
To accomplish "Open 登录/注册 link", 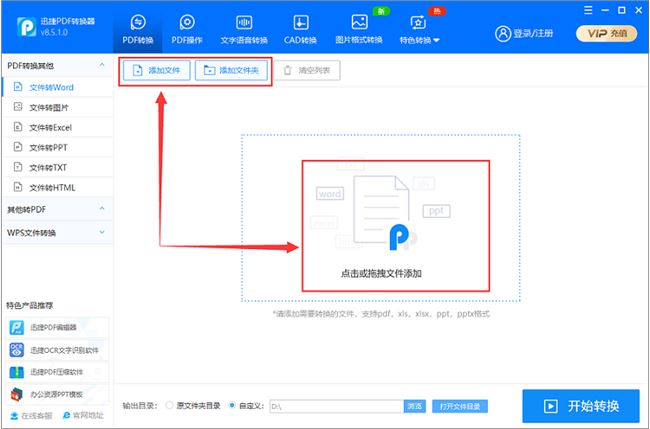I will (533, 34).
